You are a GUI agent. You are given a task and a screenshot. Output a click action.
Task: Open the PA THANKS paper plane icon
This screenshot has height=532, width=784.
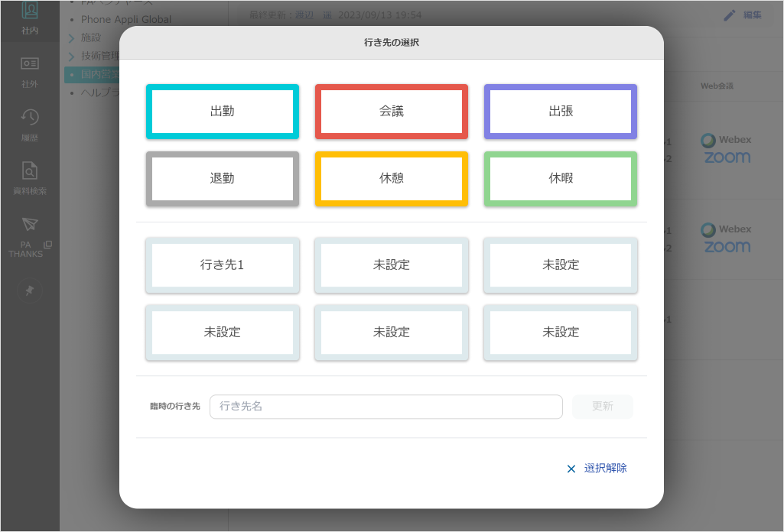coord(30,224)
